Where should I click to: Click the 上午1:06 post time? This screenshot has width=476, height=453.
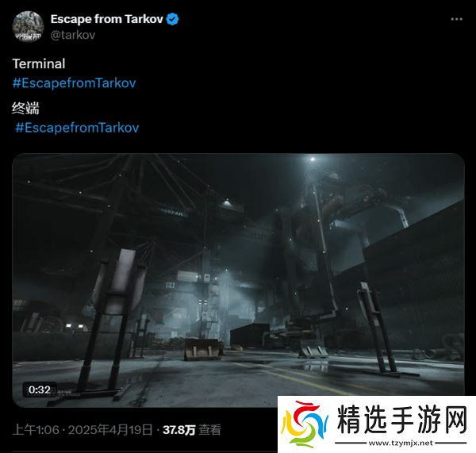36,430
